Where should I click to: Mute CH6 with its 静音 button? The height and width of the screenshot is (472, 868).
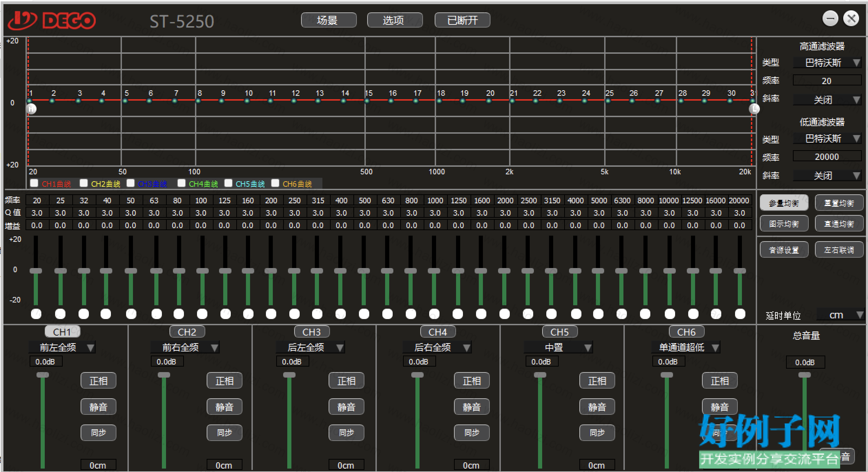click(720, 407)
